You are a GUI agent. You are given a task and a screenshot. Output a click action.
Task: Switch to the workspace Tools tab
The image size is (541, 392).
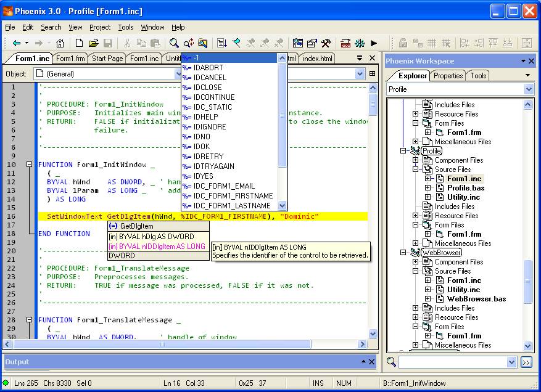(478, 76)
